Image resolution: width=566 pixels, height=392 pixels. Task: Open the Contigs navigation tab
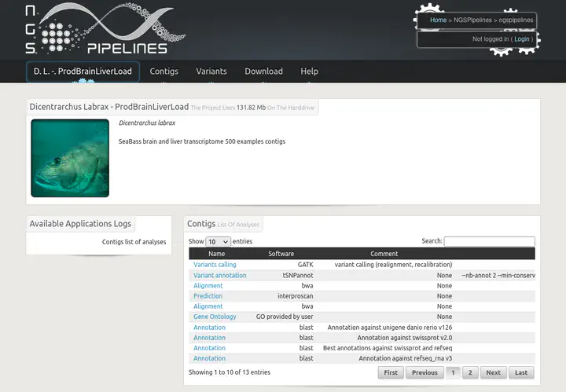coord(164,71)
